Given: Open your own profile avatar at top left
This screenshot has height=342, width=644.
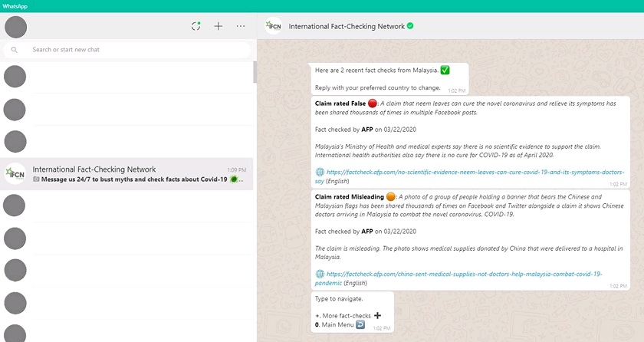Looking at the screenshot, I should [15, 27].
